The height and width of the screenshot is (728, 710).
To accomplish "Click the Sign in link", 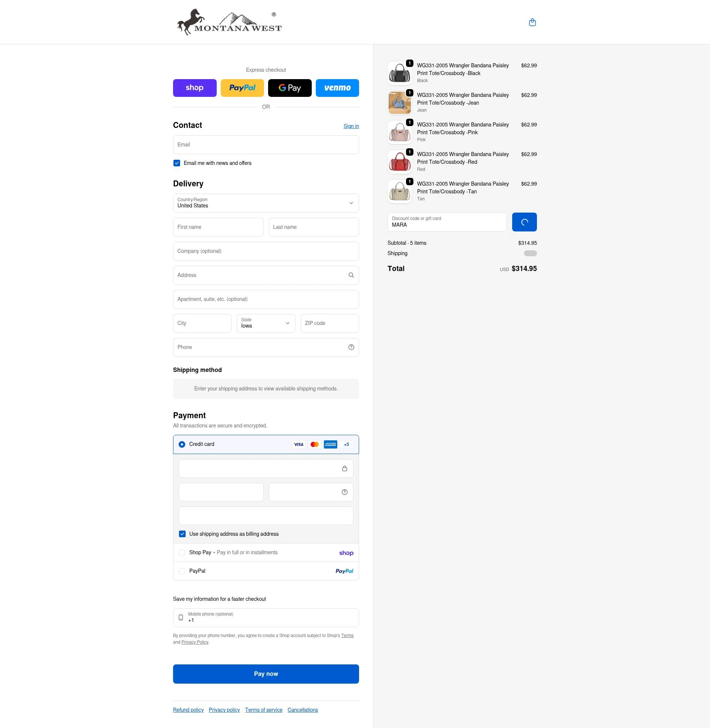I will point(351,126).
